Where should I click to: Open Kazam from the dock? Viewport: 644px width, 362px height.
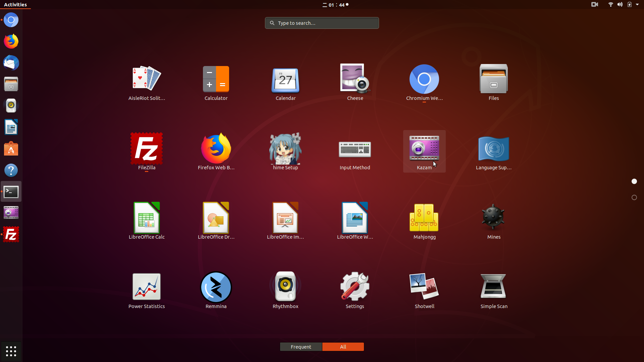(11, 213)
